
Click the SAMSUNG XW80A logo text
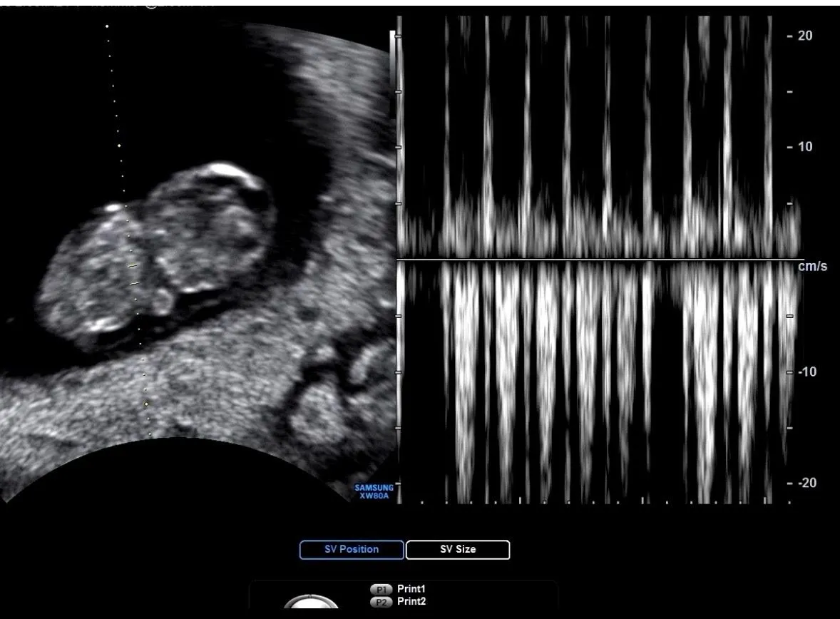374,491
